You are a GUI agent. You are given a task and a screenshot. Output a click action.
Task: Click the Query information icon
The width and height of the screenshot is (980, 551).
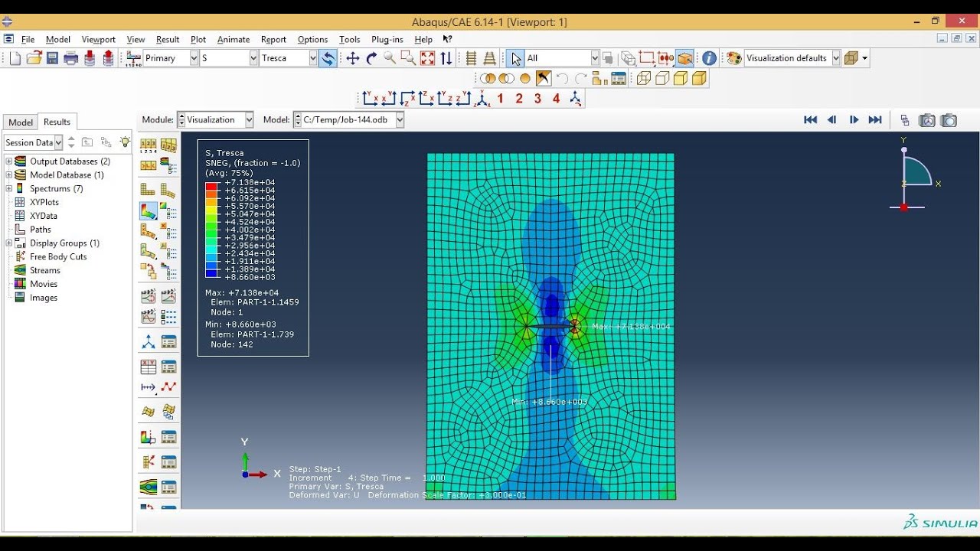710,58
